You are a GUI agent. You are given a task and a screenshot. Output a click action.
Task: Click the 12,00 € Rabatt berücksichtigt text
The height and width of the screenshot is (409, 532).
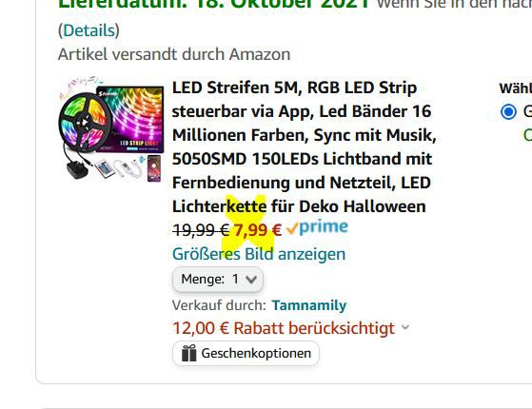coord(284,328)
